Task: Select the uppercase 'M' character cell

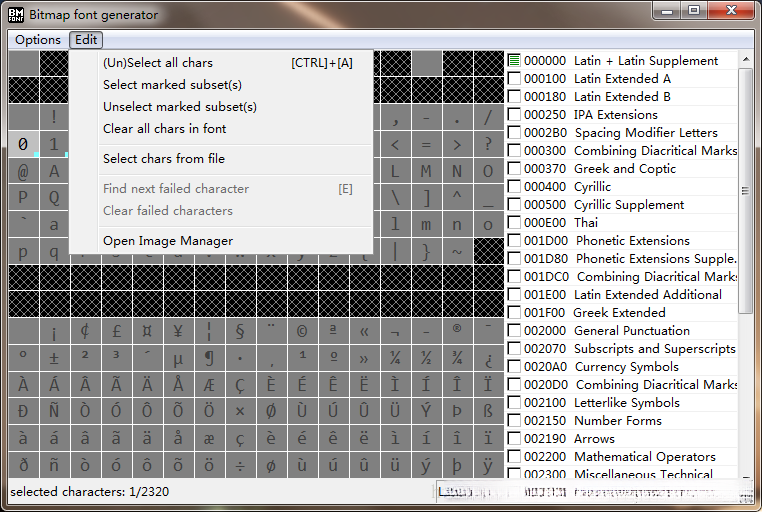Action: coord(426,171)
